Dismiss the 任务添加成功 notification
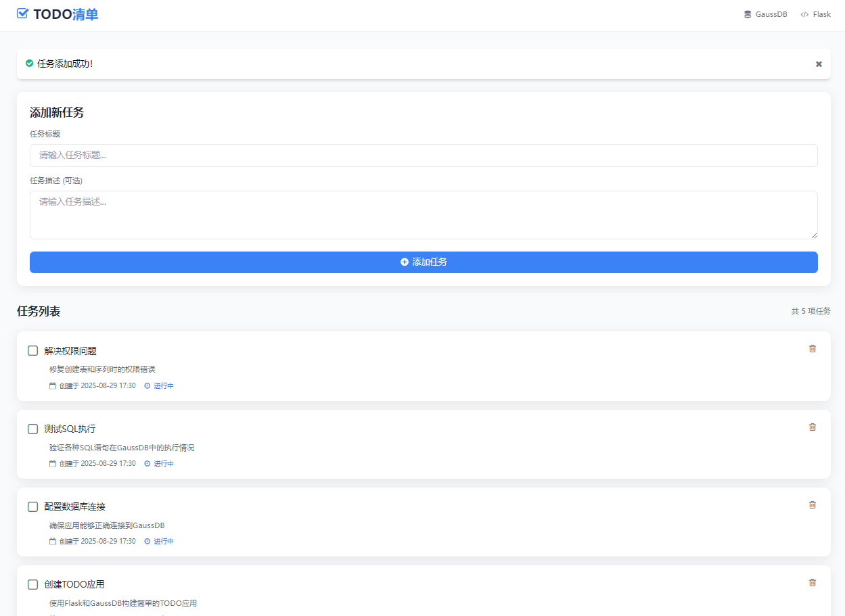This screenshot has height=616, width=845. coord(819,64)
